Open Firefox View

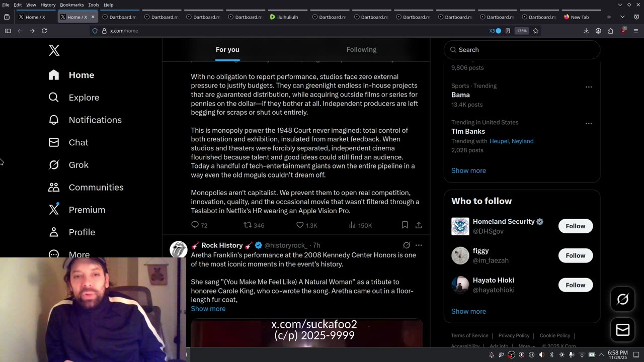[x=7, y=17]
